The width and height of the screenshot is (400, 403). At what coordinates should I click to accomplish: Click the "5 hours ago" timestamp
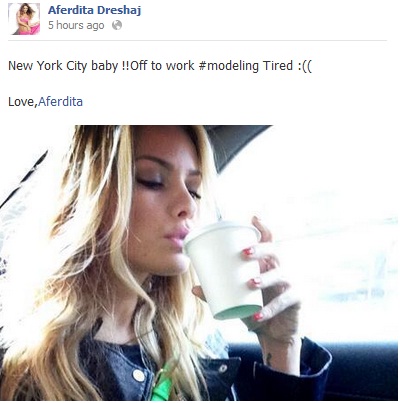tap(76, 25)
